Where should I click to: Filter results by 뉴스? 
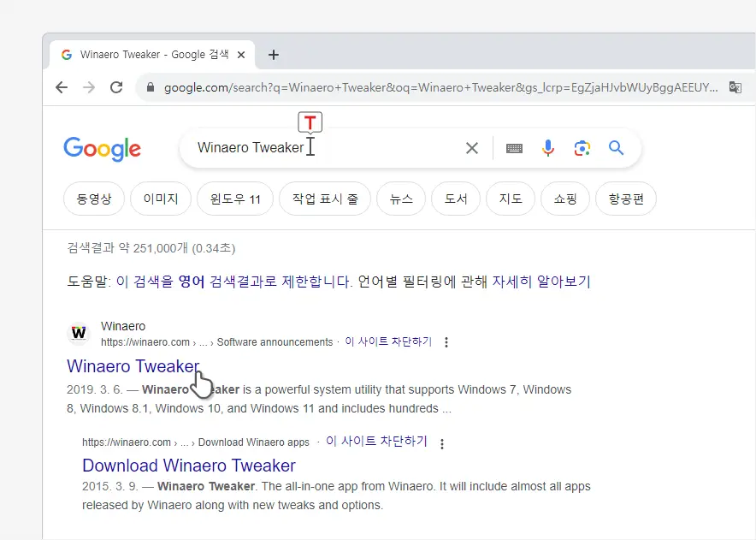click(401, 199)
